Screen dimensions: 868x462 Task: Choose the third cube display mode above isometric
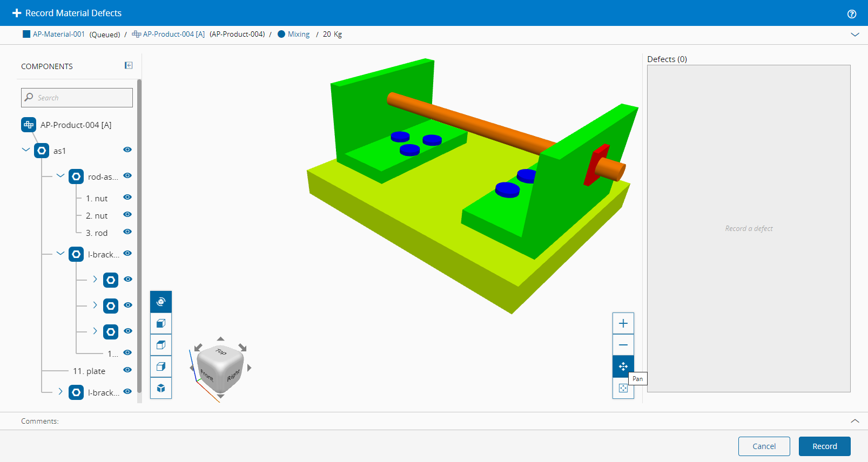(161, 366)
